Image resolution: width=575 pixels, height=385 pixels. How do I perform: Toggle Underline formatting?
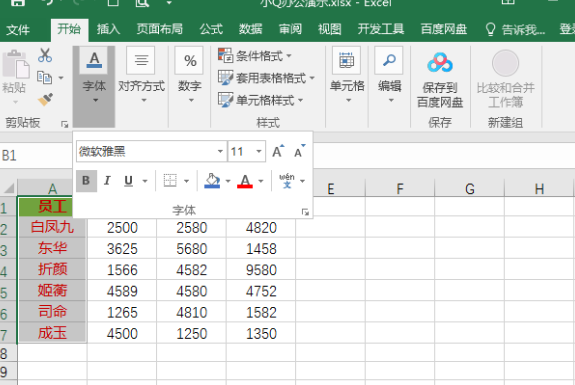pos(128,181)
